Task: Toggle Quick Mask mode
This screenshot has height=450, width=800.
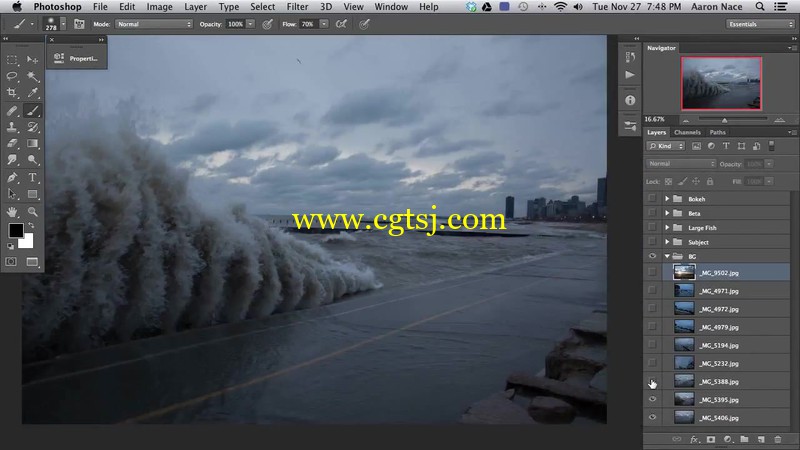Action: (11, 262)
